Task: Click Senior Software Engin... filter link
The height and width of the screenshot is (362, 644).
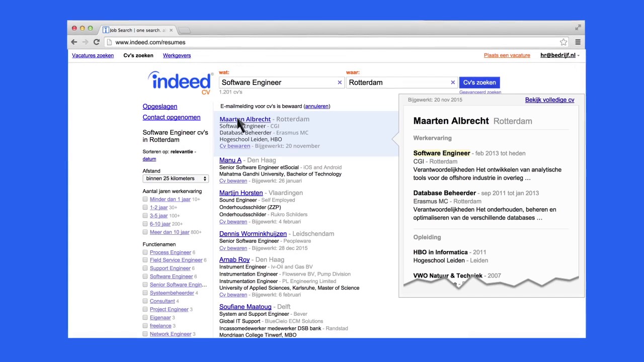Action: tap(178, 285)
